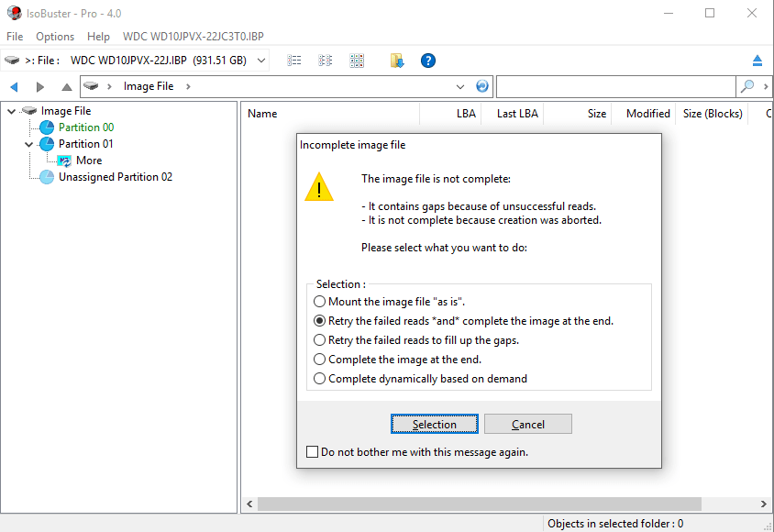Click the drive icon in device selector

pyautogui.click(x=12, y=61)
